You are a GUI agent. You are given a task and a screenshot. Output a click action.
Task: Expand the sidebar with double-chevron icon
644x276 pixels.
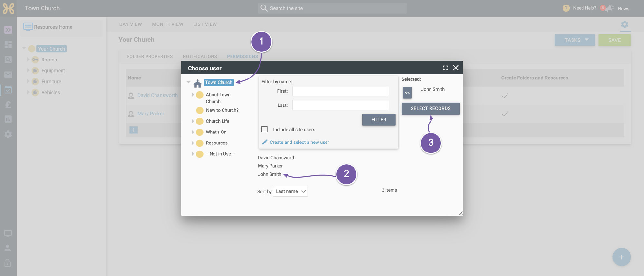click(8, 30)
